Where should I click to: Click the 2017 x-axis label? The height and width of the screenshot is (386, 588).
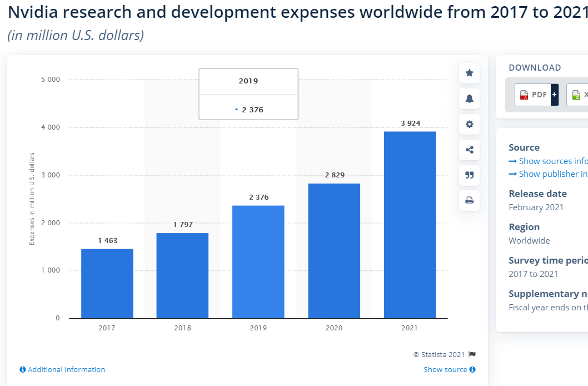[107, 328]
